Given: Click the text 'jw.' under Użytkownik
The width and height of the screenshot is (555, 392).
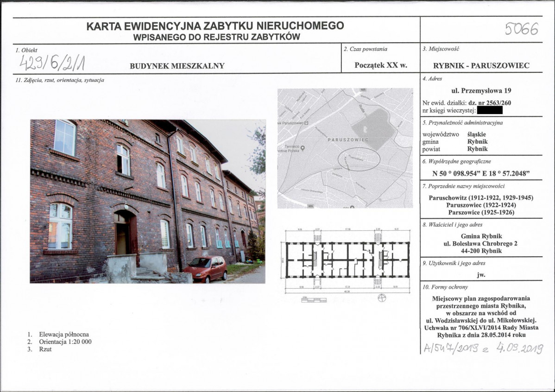Looking at the screenshot, I should (481, 275).
